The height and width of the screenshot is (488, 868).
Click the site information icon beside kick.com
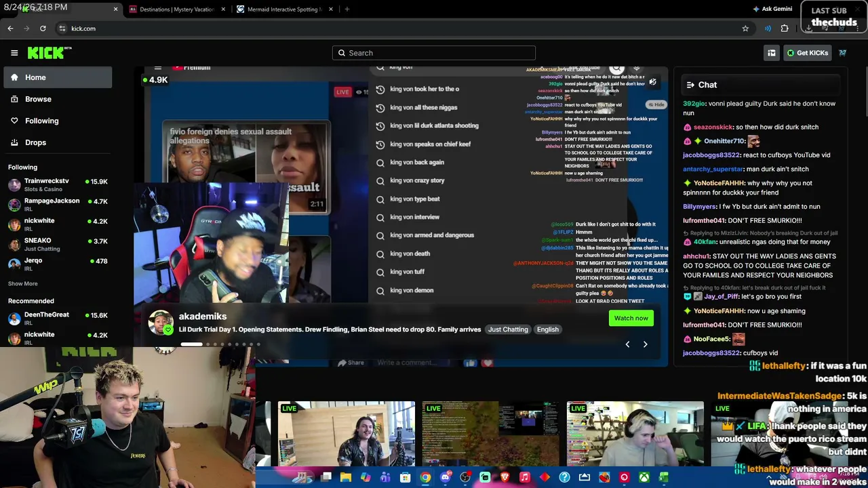[x=62, y=28]
